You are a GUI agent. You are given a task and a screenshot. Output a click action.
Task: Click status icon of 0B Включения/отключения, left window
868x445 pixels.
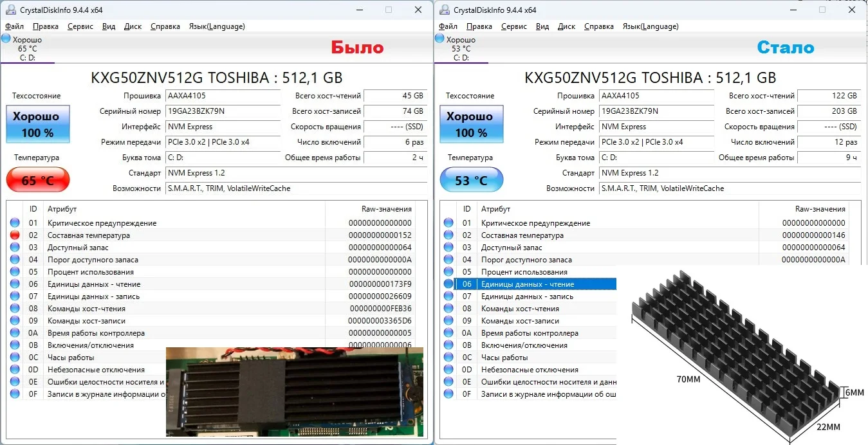(15, 345)
